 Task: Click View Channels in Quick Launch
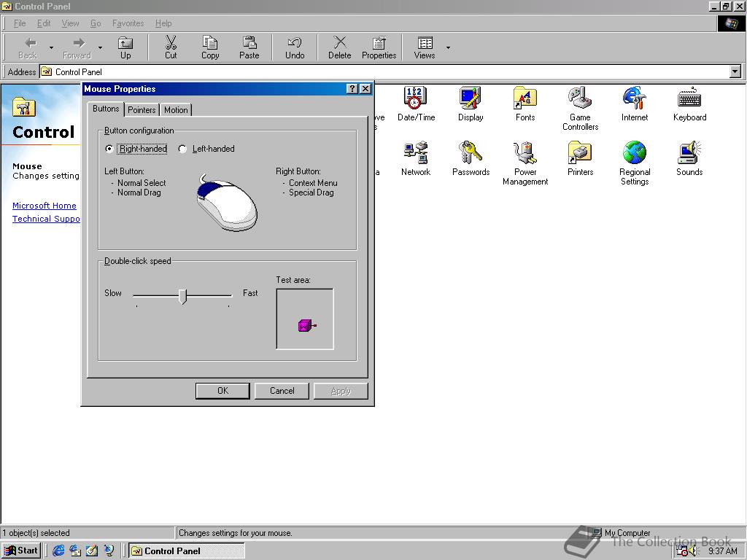[x=109, y=551]
